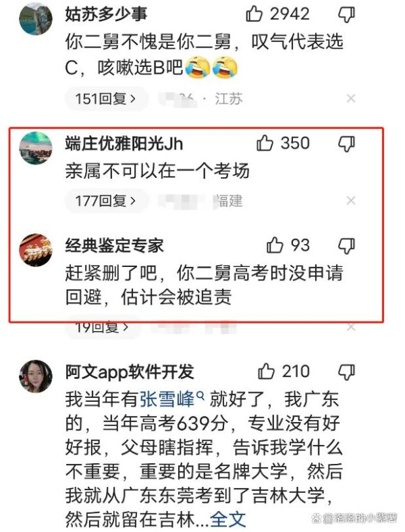Dislike 经典鉴定专家's comment
Viewport: 405px width, 532px height.
tap(346, 245)
